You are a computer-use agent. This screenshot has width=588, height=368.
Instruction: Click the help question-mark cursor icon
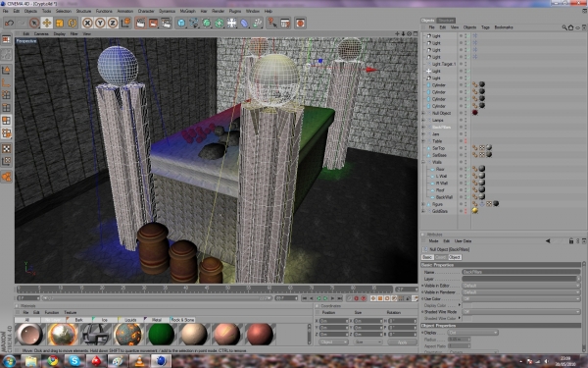(272, 23)
